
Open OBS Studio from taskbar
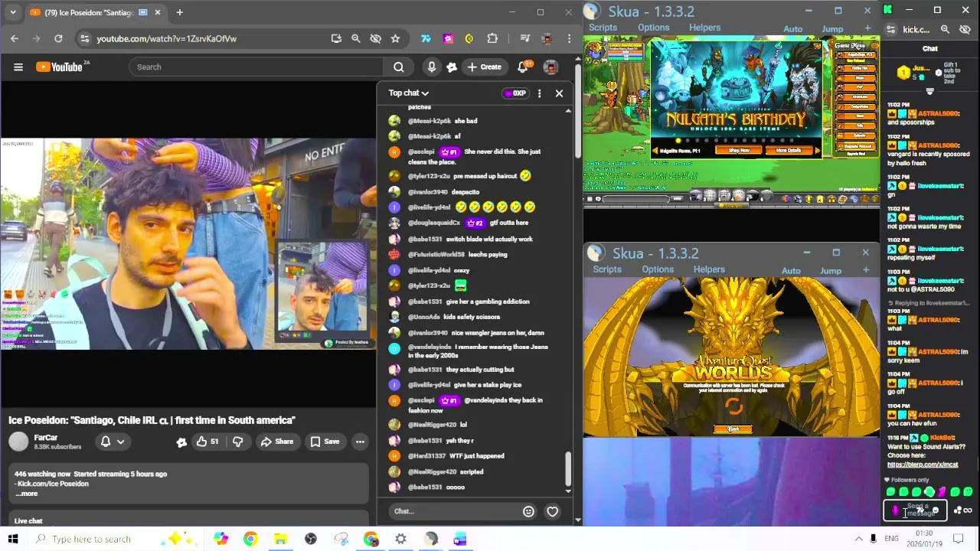[x=311, y=540]
